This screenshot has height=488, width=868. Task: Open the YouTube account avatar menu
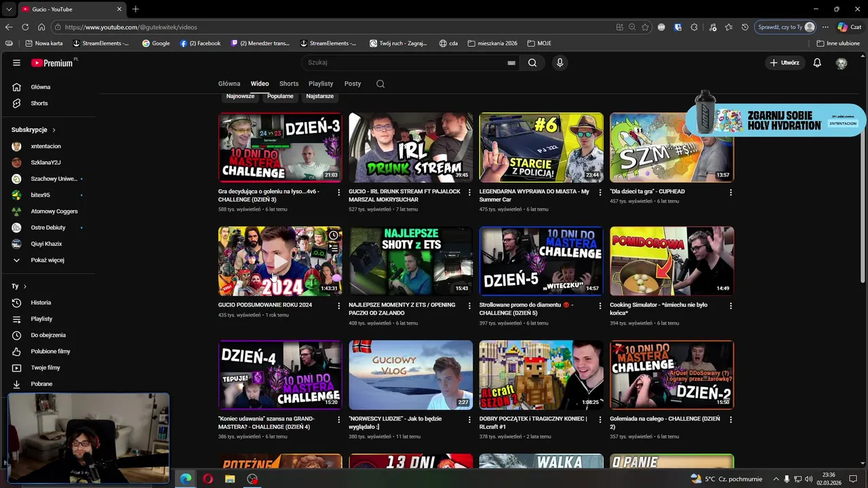[x=842, y=63]
